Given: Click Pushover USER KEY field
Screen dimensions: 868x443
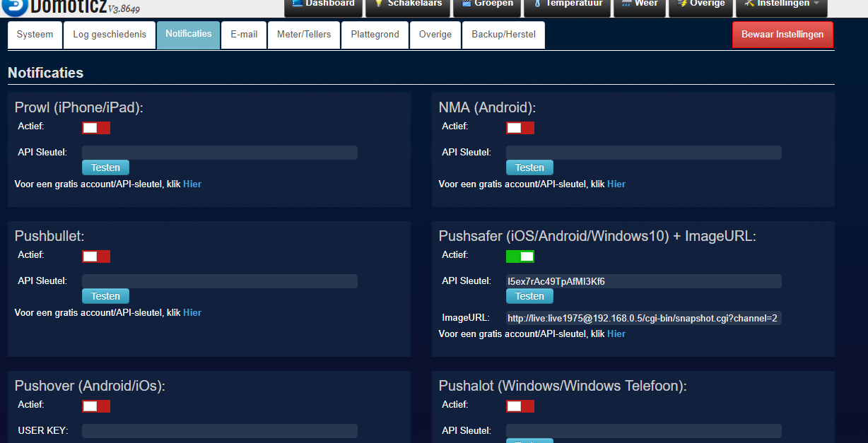Looking at the screenshot, I should click(x=220, y=431).
